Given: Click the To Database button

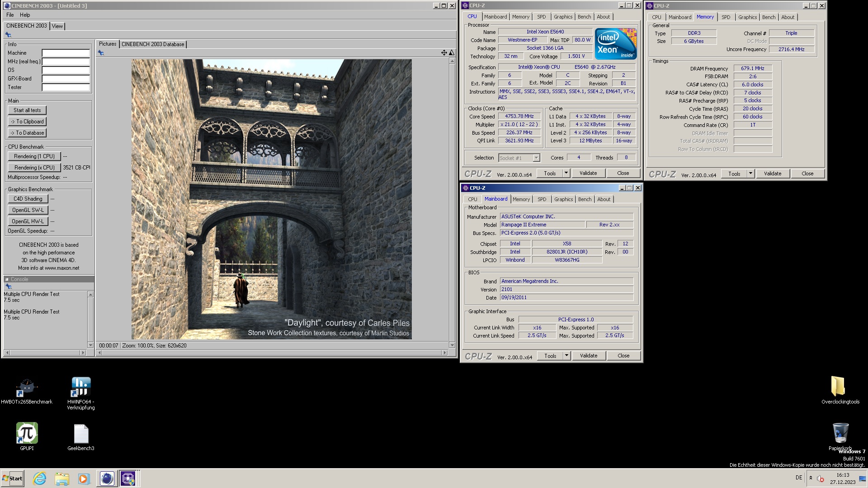Looking at the screenshot, I should pos(27,133).
